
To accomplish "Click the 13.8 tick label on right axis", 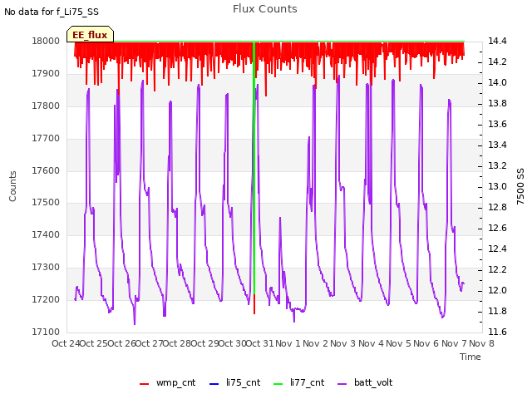I will pos(497,103).
